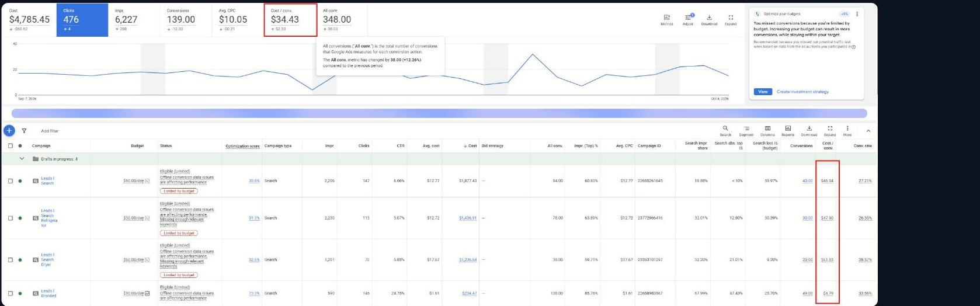Open chart Adjust settings icon
Image resolution: width=980 pixels, height=306 pixels.
point(688,17)
